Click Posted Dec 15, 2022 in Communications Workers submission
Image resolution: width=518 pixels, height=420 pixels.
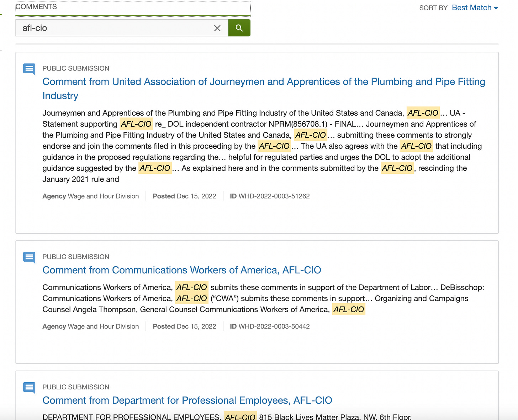(184, 326)
